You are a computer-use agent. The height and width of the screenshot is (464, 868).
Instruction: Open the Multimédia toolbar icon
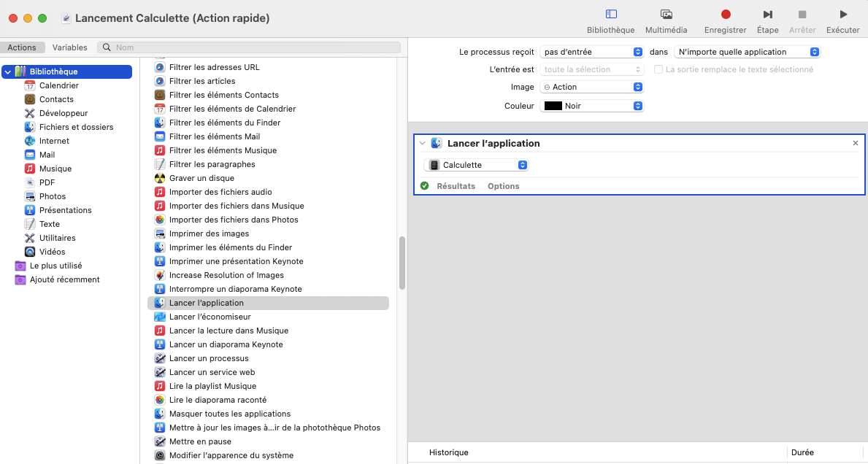[666, 15]
